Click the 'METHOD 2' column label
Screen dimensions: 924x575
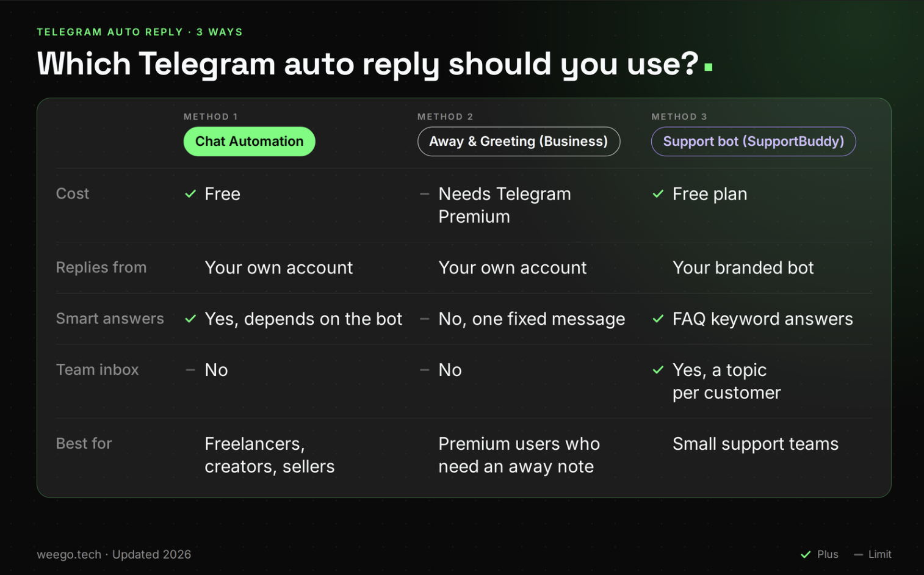[445, 117]
